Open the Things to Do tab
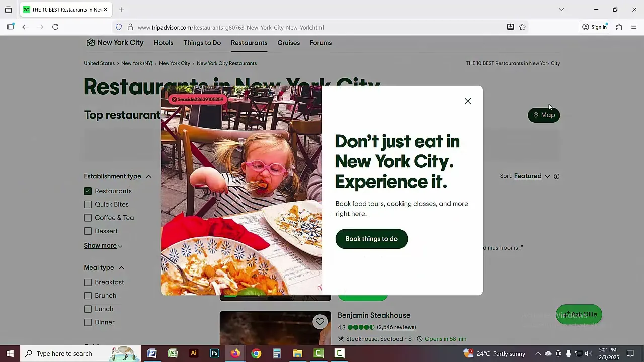 click(x=202, y=43)
